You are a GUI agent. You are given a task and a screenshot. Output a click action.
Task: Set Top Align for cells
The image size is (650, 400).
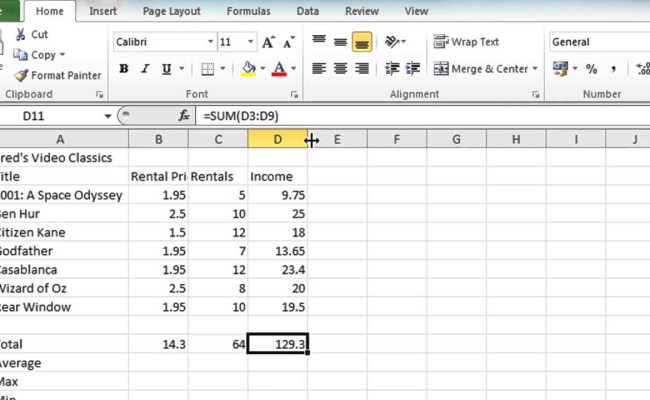319,41
